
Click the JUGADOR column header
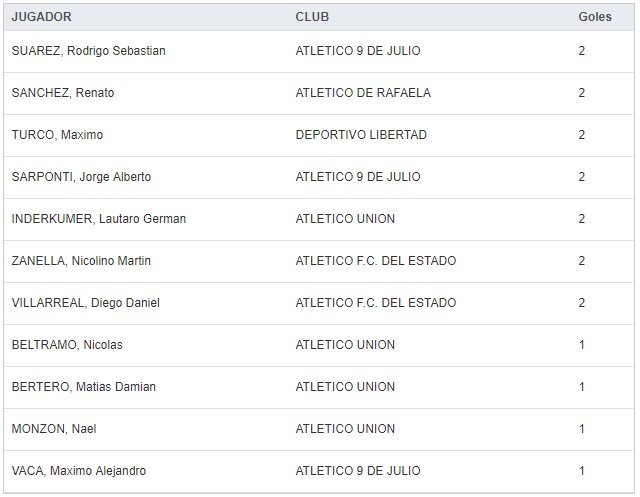tap(41, 17)
